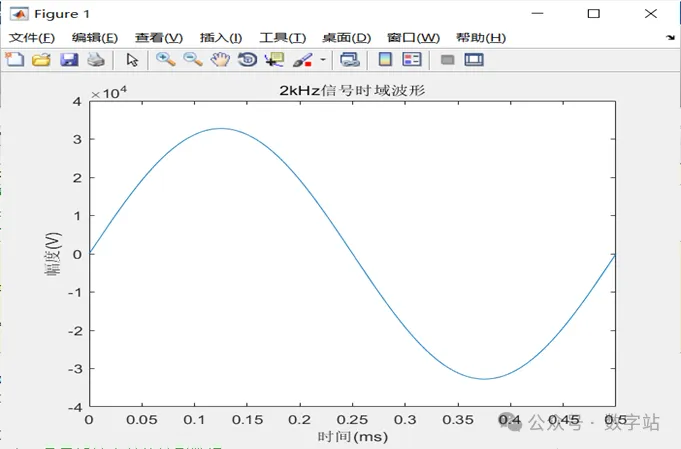This screenshot has width=681, height=449.
Task: Open the 文件(F) menu
Action: click(32, 38)
